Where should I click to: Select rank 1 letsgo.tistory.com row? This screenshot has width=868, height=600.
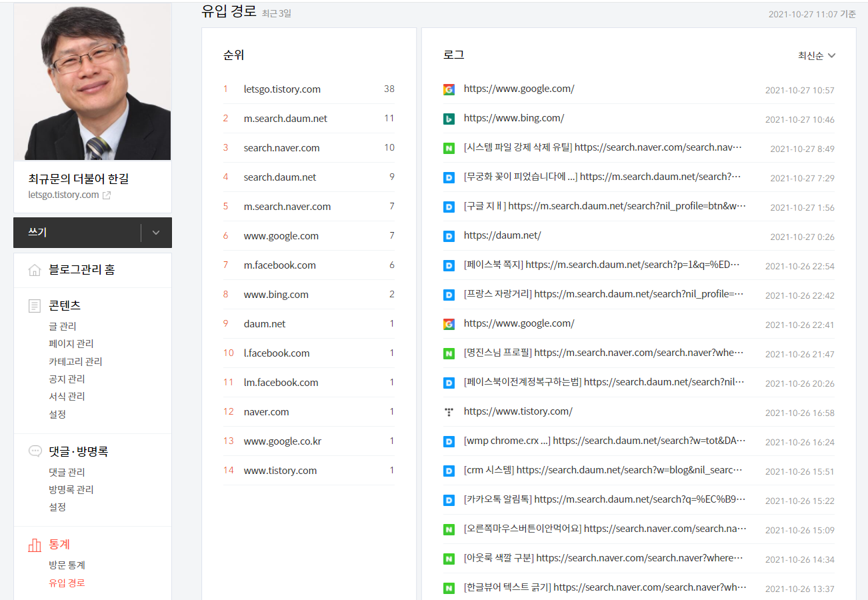[x=309, y=89]
